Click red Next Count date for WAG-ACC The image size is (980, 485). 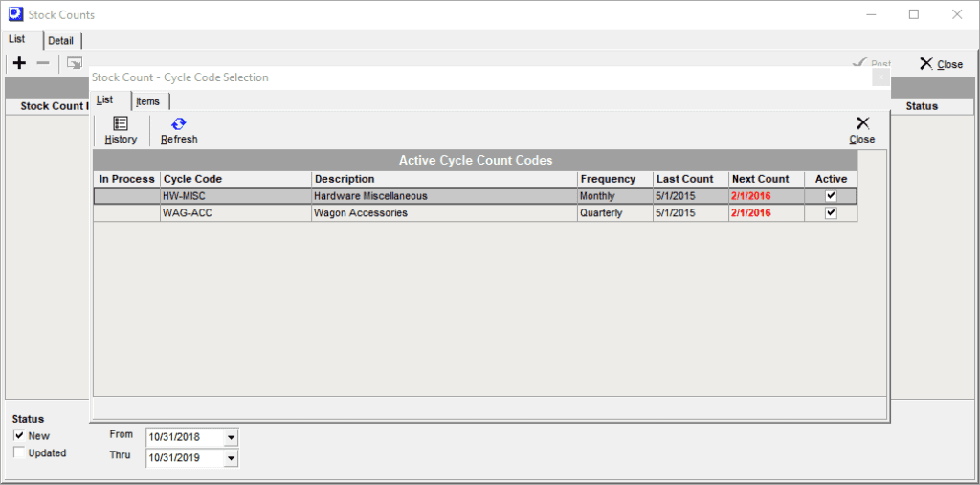tap(767, 213)
